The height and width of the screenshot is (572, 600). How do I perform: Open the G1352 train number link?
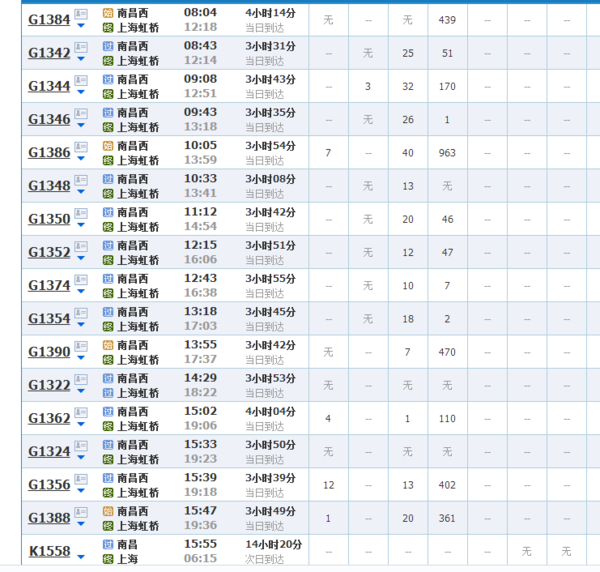pos(49,253)
